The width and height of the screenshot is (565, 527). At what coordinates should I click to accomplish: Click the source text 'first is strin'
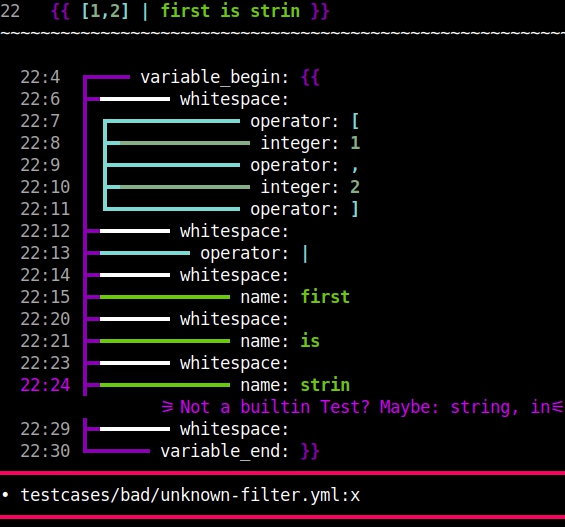230,11
